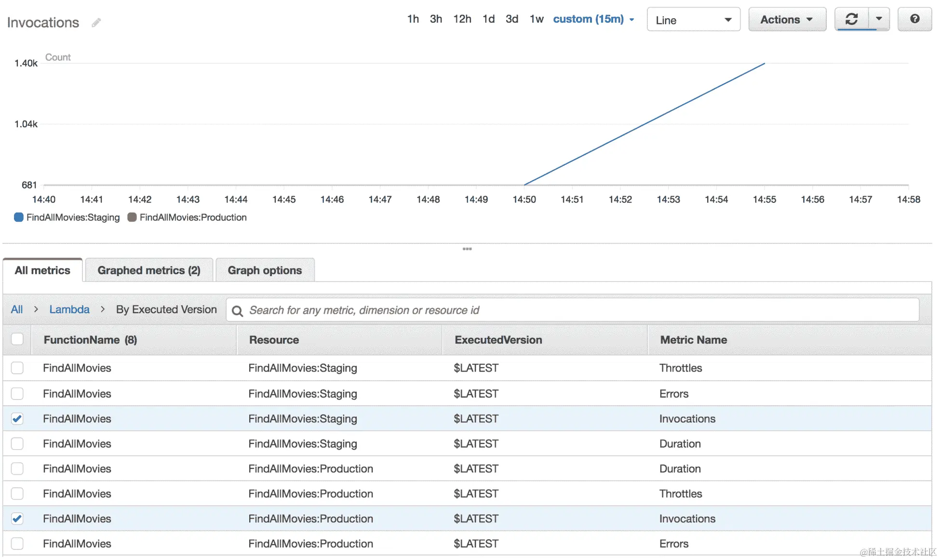
Task: Switch to the Graphed metrics (2) tab
Action: 148,270
